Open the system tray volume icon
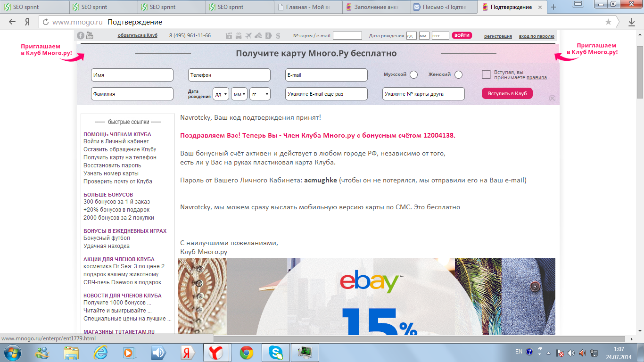644x362 pixels. (x=571, y=353)
